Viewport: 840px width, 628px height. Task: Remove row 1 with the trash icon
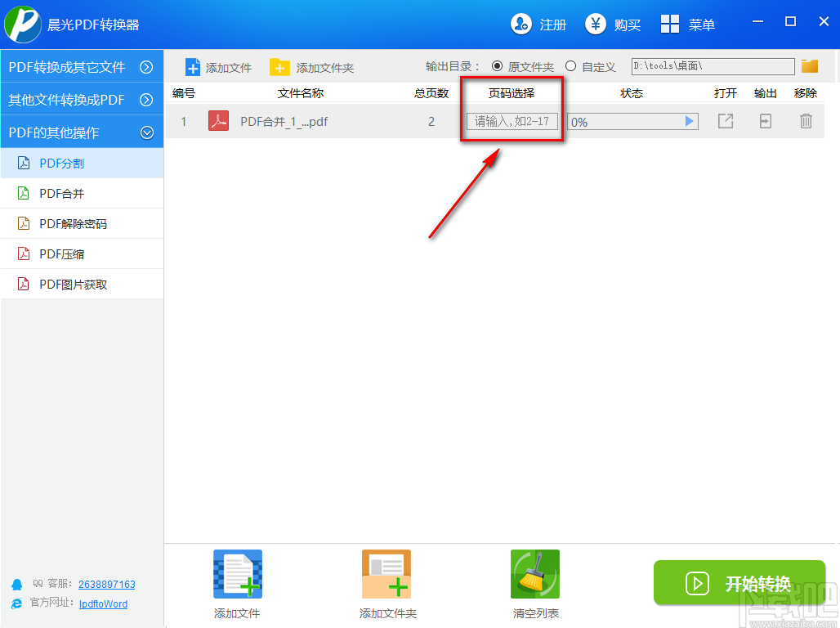806,121
